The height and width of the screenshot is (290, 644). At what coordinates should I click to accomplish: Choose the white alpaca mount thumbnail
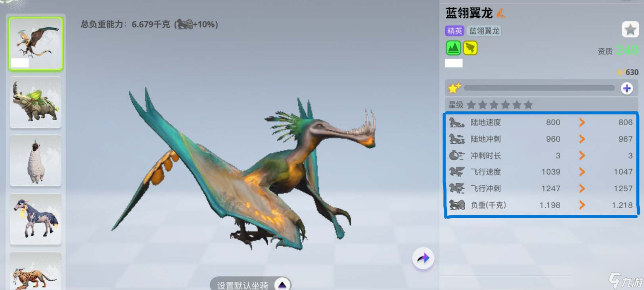coord(36,161)
